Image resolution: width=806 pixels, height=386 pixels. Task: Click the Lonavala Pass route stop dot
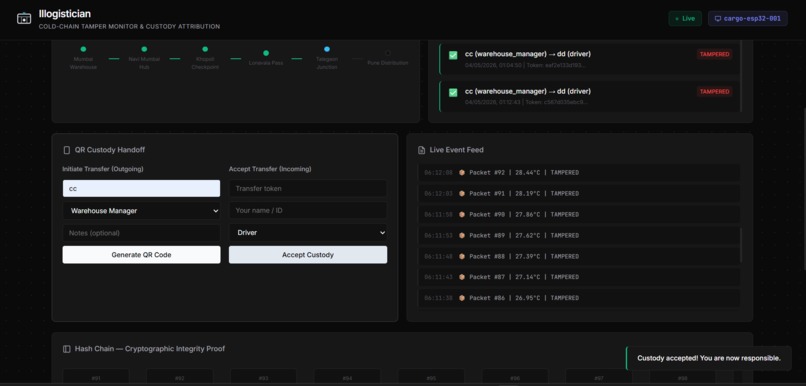coord(266,53)
